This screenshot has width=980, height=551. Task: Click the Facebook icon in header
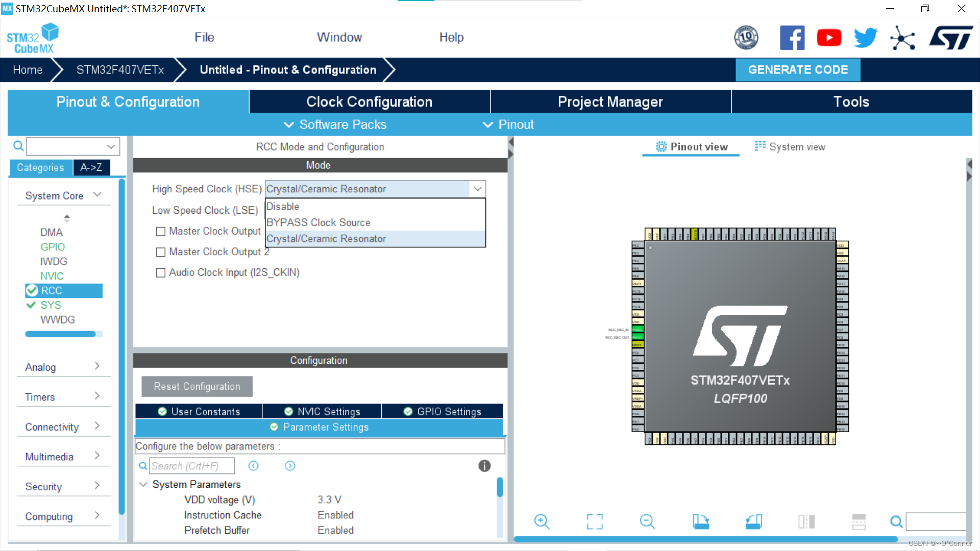[792, 38]
